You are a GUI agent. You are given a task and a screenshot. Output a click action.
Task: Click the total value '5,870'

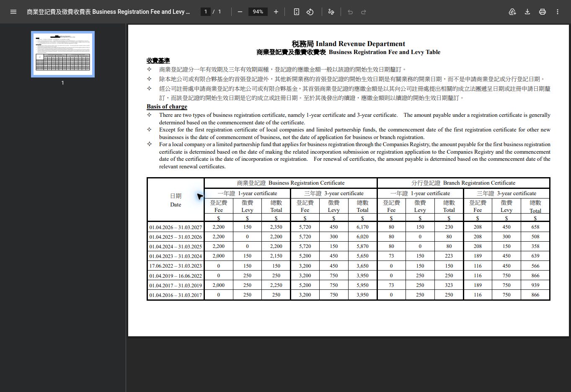[362, 246]
